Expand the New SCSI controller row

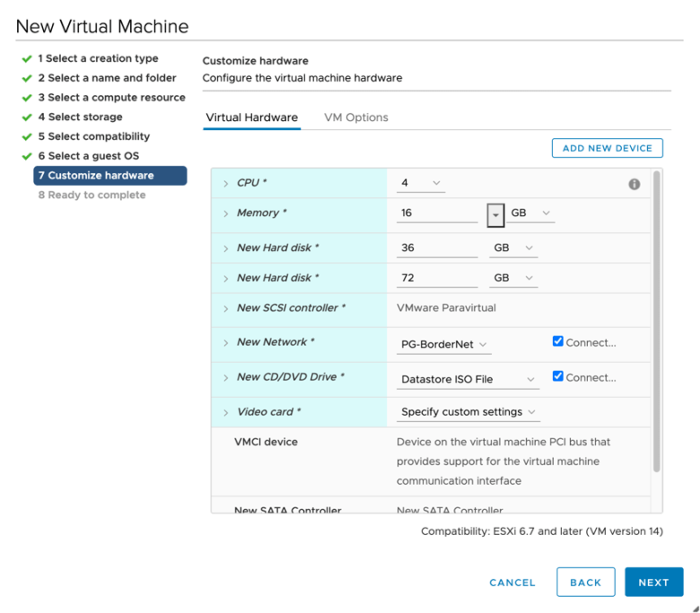pyautogui.click(x=226, y=309)
